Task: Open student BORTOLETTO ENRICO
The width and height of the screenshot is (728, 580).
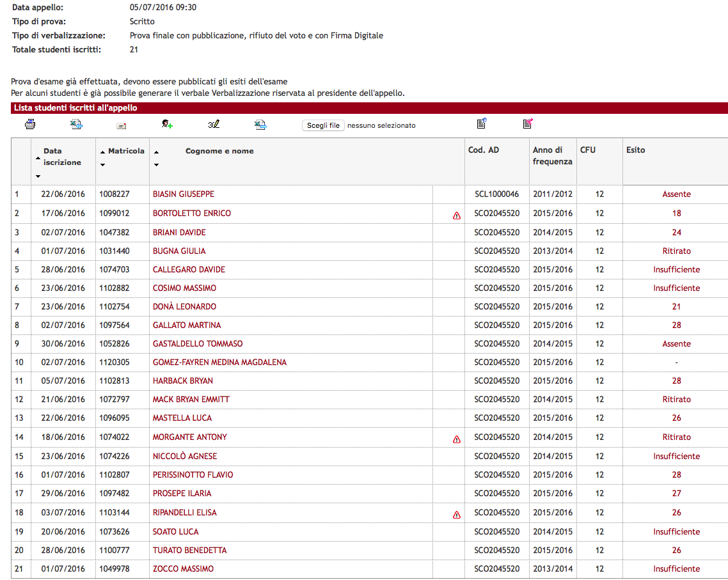Action: (x=192, y=213)
